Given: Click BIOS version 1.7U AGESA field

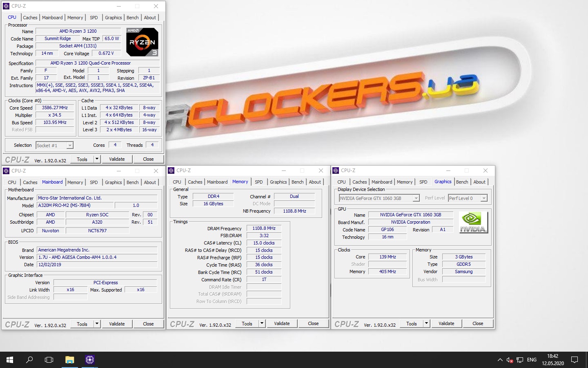Looking at the screenshot, I should (x=97, y=257).
